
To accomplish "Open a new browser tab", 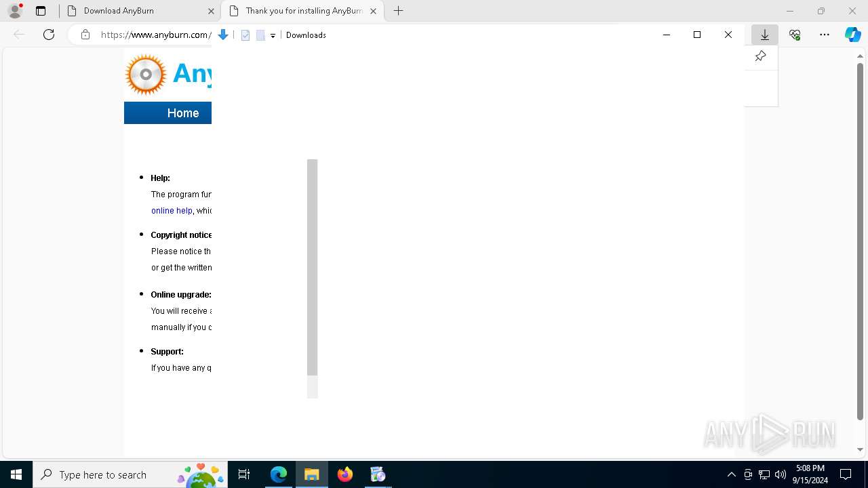I will point(399,11).
